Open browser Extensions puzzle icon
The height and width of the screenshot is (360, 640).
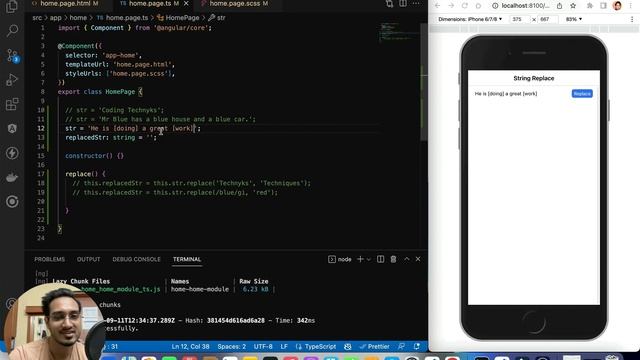click(x=590, y=6)
